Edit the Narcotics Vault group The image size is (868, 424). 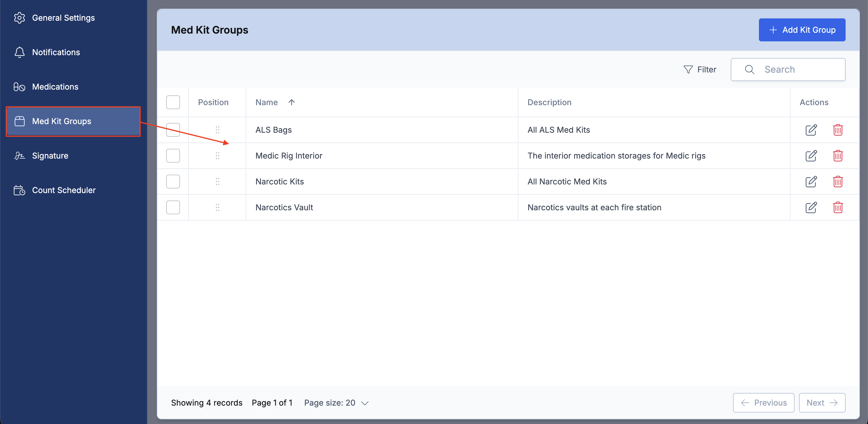pyautogui.click(x=811, y=207)
